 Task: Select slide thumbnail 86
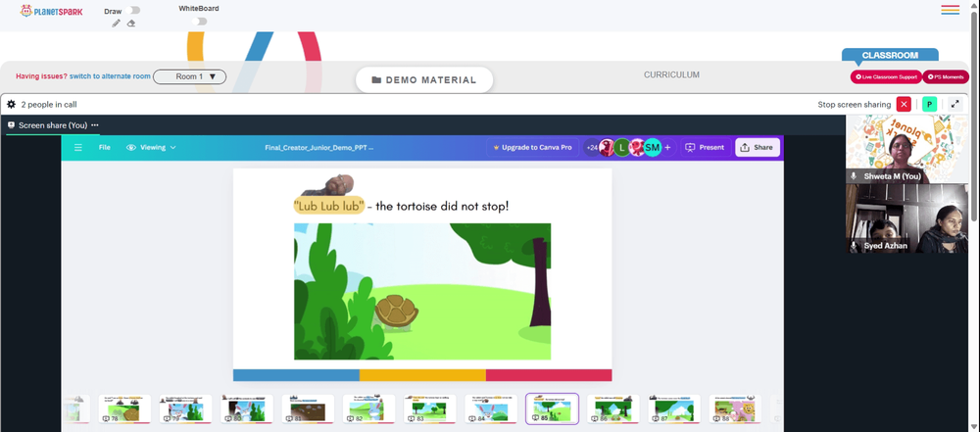[x=613, y=408]
